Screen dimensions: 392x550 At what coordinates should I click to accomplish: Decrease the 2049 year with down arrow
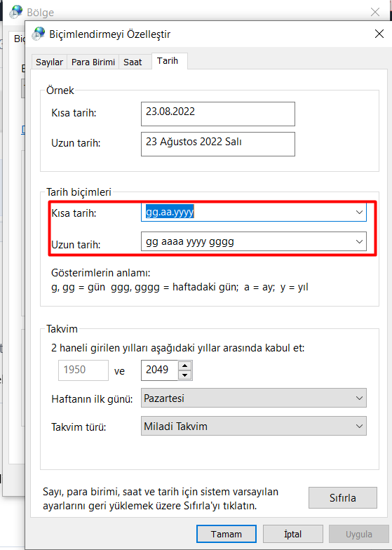tap(185, 375)
